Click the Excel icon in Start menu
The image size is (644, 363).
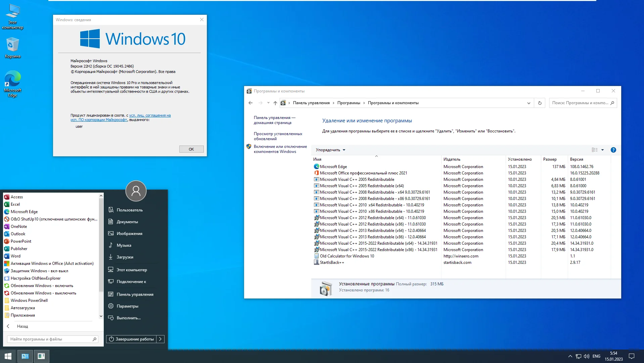(7, 204)
